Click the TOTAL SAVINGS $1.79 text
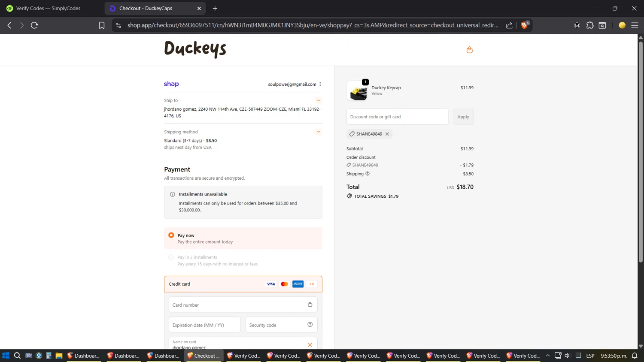Screen dimensions: 644x362 point(376,196)
